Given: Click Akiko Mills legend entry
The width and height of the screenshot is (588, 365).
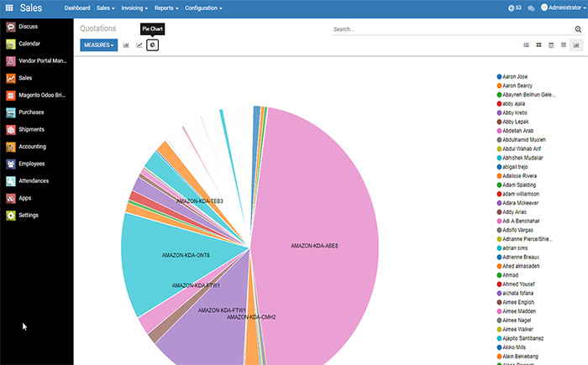Looking at the screenshot, I should click(511, 347).
